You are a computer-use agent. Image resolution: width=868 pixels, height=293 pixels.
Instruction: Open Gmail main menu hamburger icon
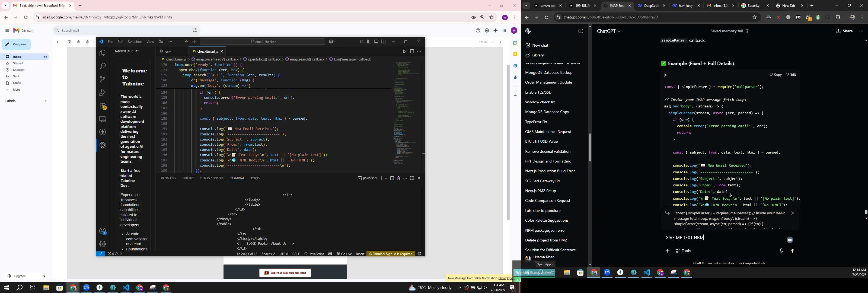tap(7, 30)
